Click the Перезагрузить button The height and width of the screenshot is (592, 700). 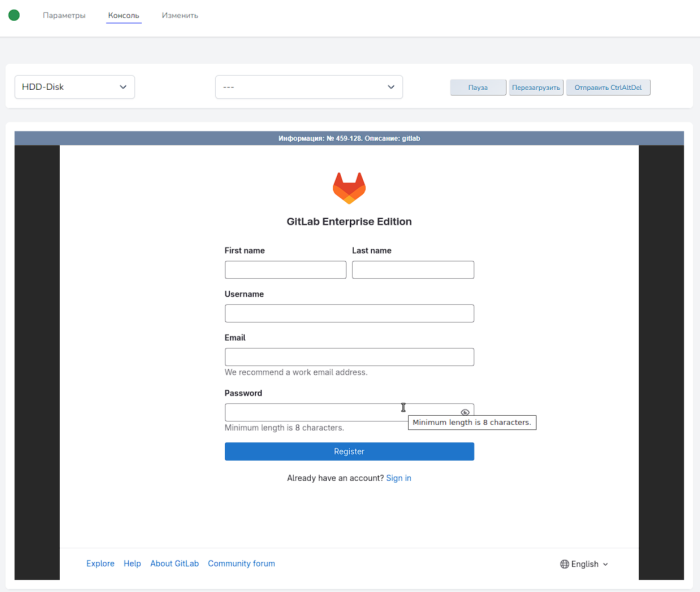coord(536,88)
